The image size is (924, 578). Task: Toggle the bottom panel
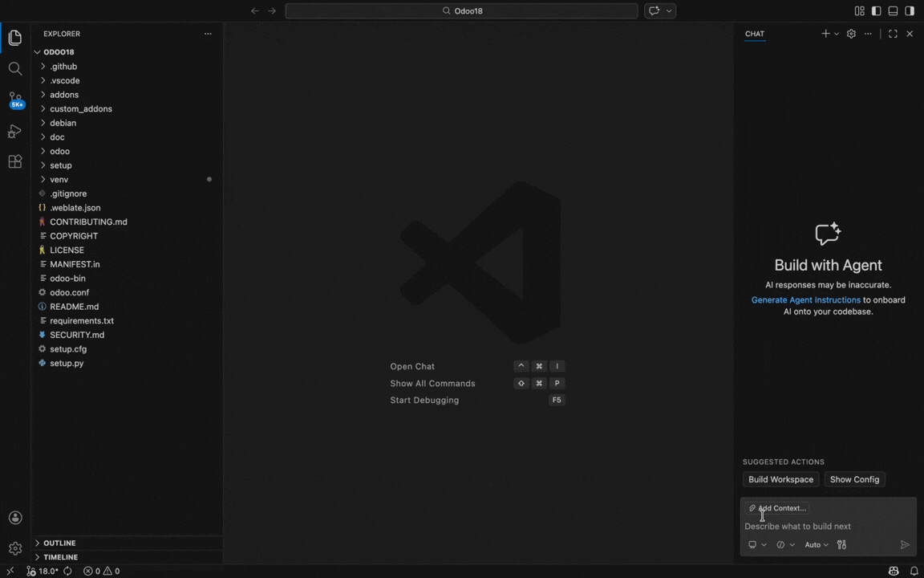(893, 10)
